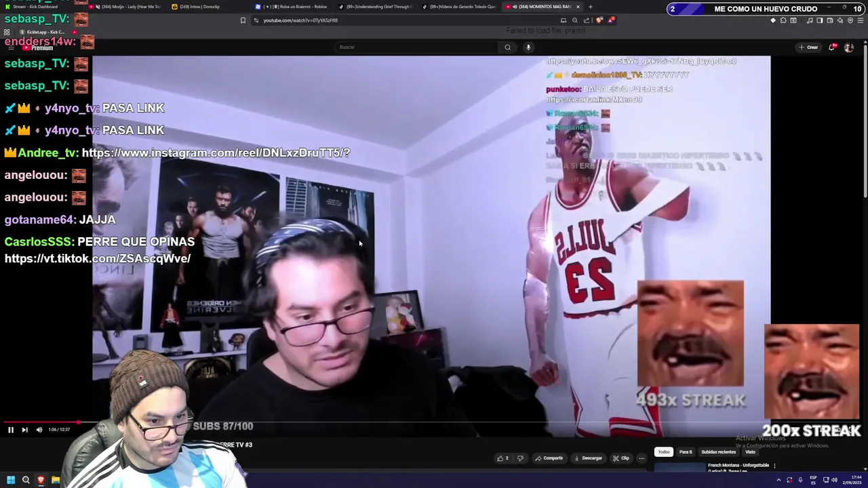Select the Visto filter chip
This screenshot has height=488, width=868.
point(750,452)
